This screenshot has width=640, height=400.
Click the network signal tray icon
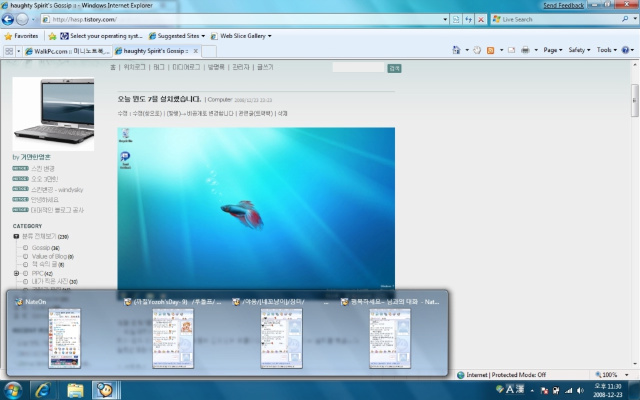[568, 391]
